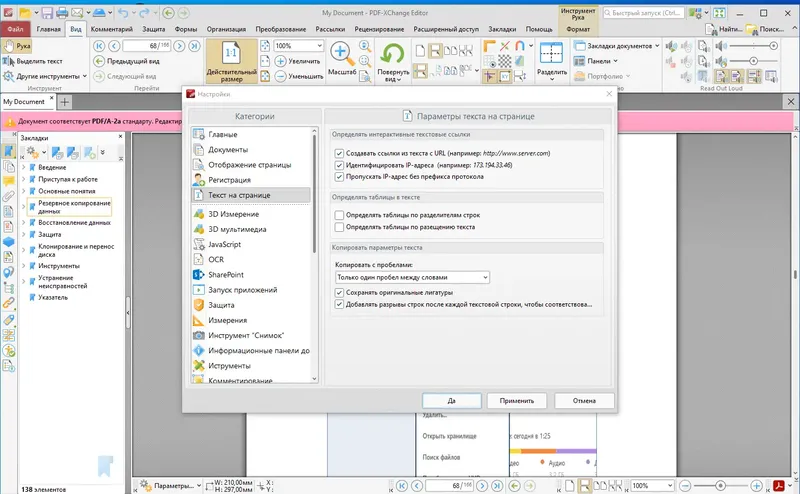
Task: Click the zoom slider in status bar
Action: pyautogui.click(x=720, y=485)
